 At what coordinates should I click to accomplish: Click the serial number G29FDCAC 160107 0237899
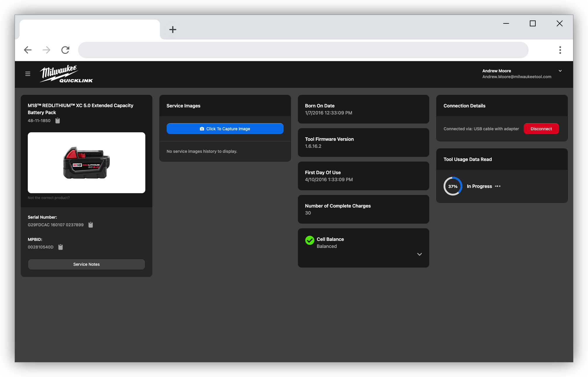click(x=56, y=225)
